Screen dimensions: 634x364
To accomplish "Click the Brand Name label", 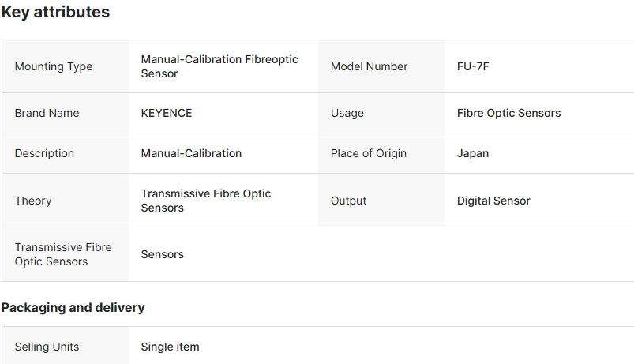I will point(47,113).
